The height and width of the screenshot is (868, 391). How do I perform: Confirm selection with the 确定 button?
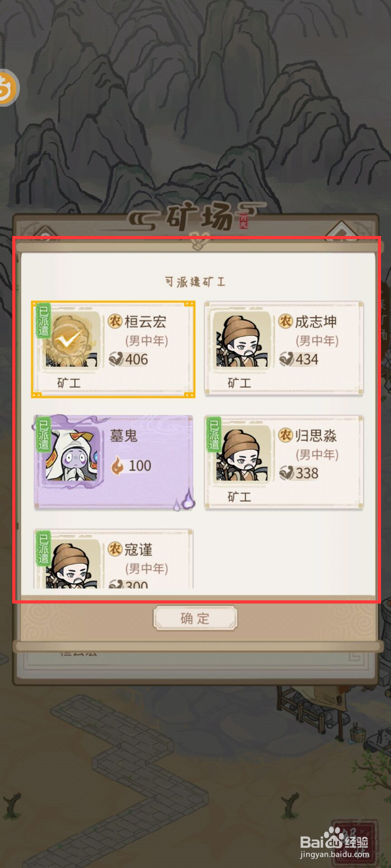coord(195,618)
